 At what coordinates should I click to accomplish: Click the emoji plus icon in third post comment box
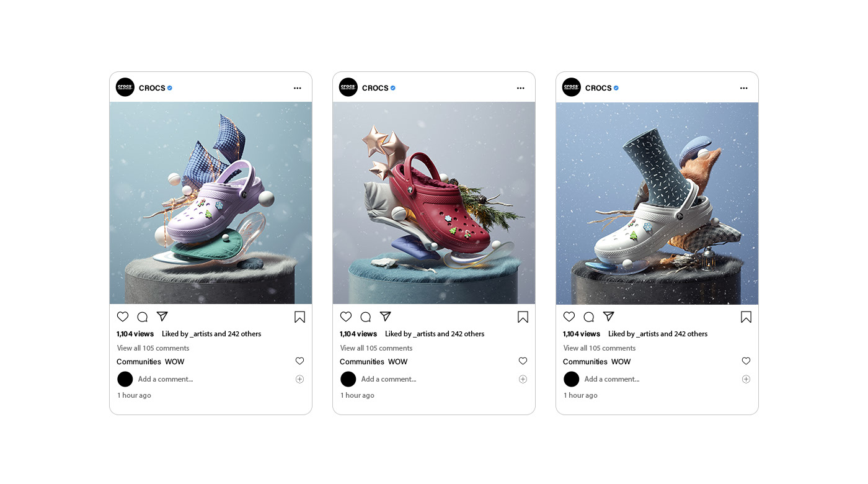coord(746,379)
